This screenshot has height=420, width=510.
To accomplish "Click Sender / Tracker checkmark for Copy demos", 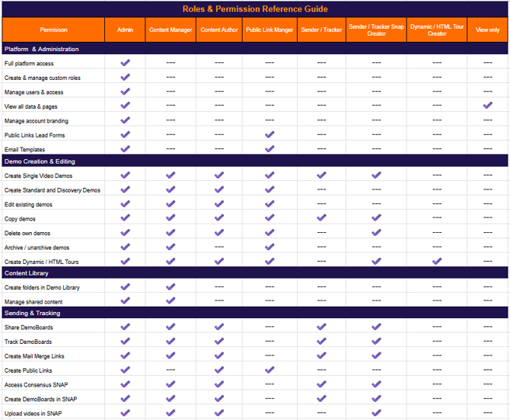I will (x=321, y=218).
